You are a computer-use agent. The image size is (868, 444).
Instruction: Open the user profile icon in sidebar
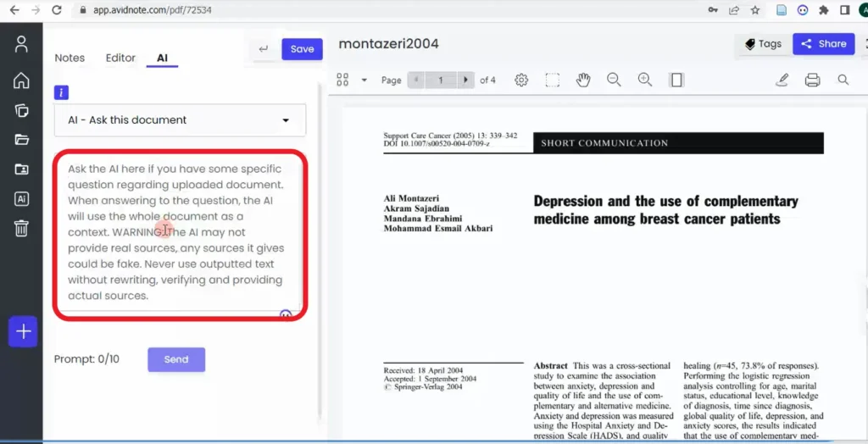[x=21, y=44]
